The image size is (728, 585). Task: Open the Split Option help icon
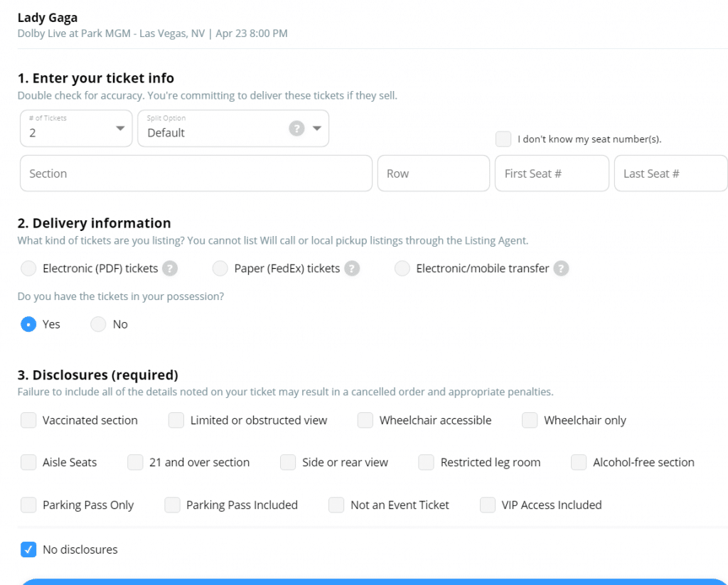(x=296, y=128)
